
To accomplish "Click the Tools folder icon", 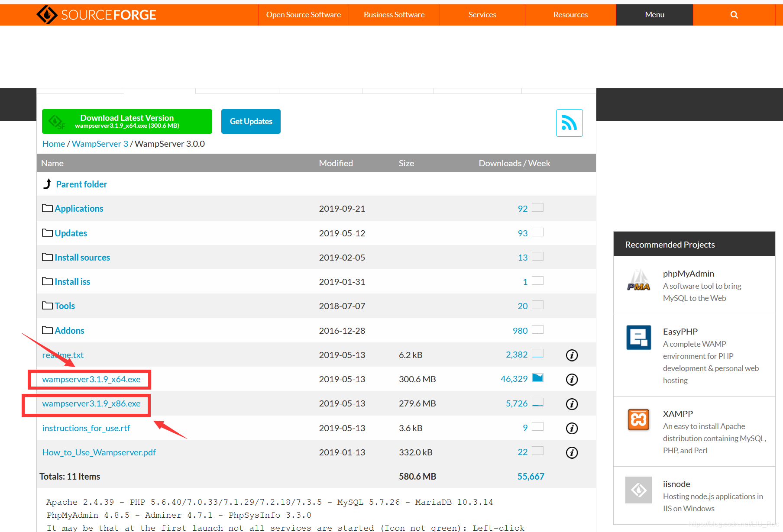I will point(47,306).
